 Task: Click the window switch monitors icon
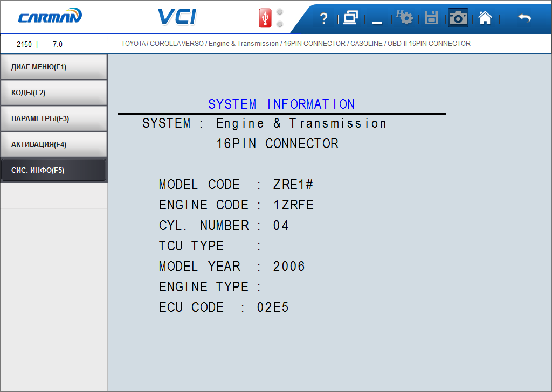(x=350, y=18)
